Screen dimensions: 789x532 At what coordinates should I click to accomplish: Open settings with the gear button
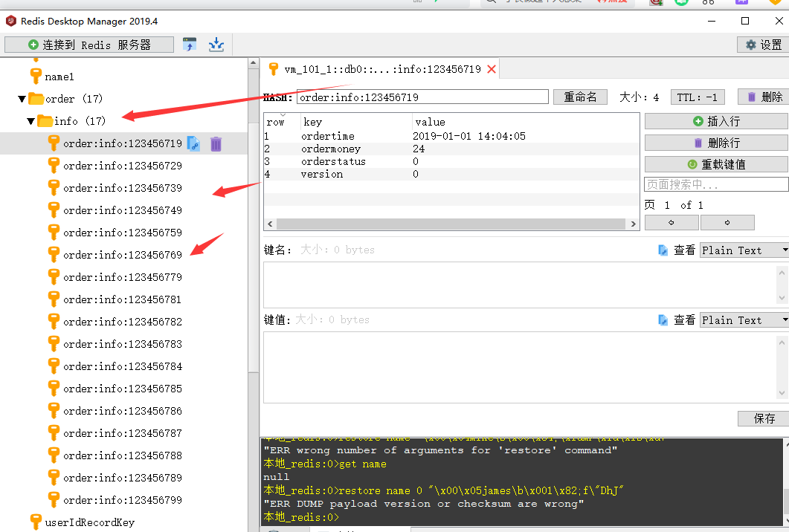point(763,45)
